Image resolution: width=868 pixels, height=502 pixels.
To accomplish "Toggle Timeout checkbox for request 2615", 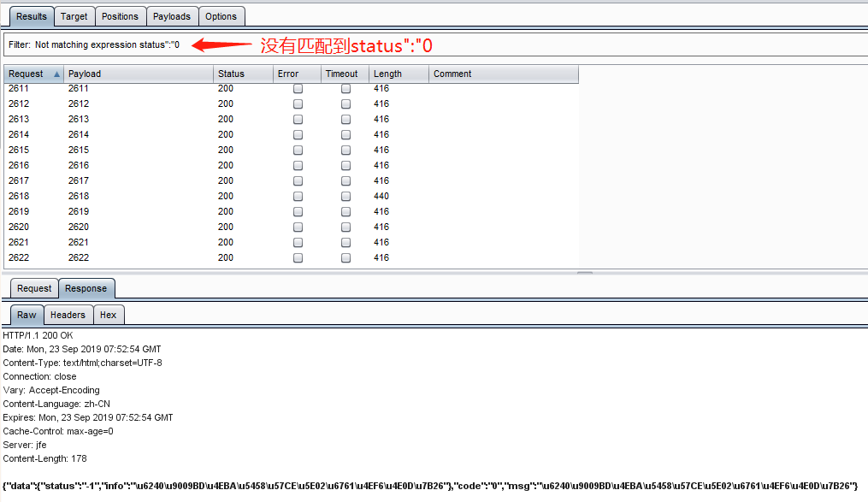I will point(346,150).
